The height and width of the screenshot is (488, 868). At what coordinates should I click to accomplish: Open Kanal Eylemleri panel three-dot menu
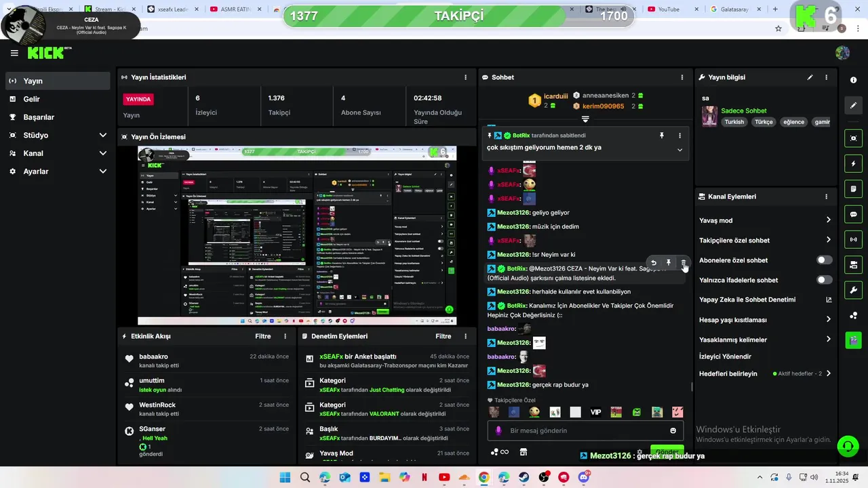(826, 197)
